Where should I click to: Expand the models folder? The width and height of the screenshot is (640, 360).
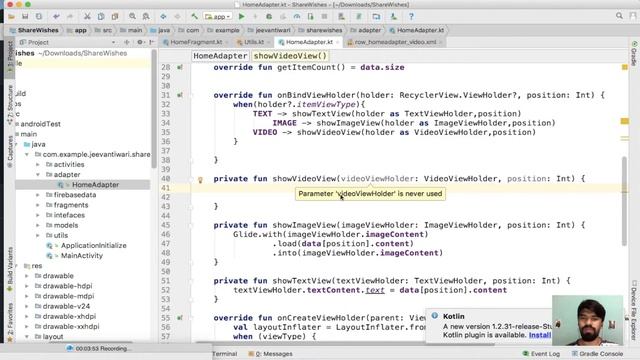pyautogui.click(x=38, y=225)
